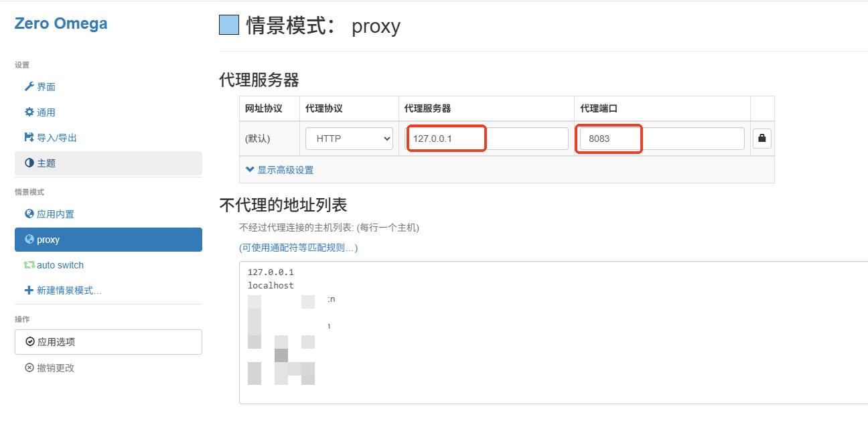
Task: Click the blue profile color swatch
Action: click(x=229, y=25)
